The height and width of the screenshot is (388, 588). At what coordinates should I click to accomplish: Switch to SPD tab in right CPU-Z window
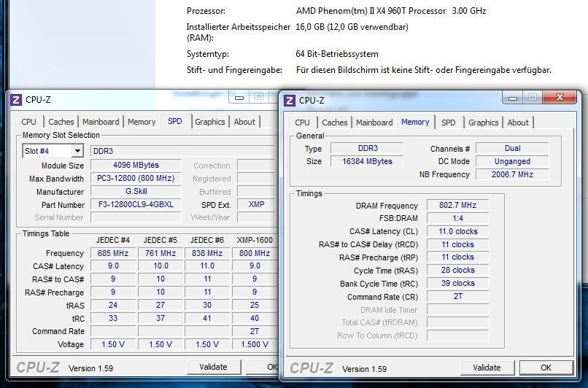click(449, 123)
